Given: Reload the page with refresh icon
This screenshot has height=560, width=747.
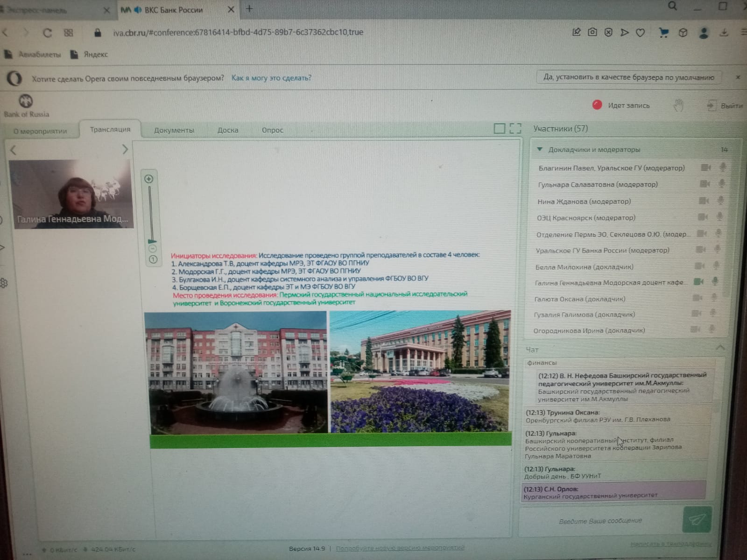Looking at the screenshot, I should (47, 33).
